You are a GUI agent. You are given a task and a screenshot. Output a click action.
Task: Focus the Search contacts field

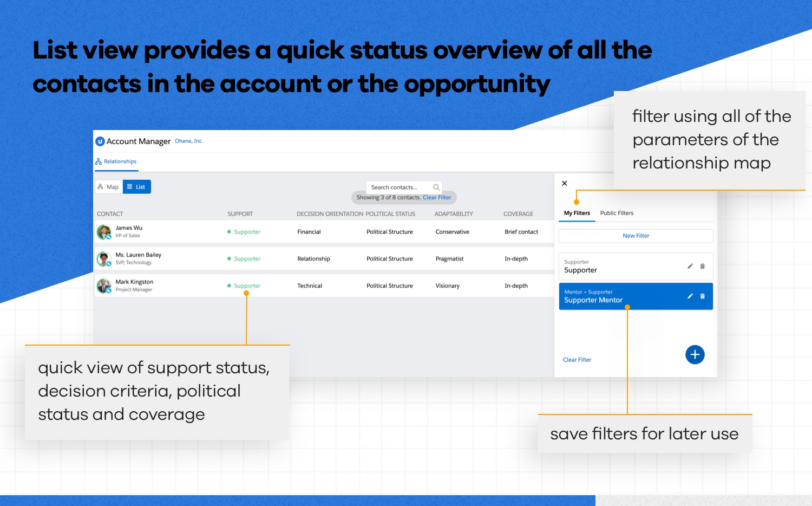[x=404, y=187]
